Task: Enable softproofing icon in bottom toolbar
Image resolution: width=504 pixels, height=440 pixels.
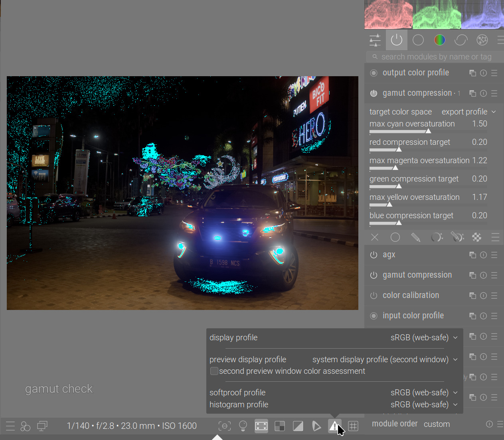Action: pyautogui.click(x=316, y=426)
